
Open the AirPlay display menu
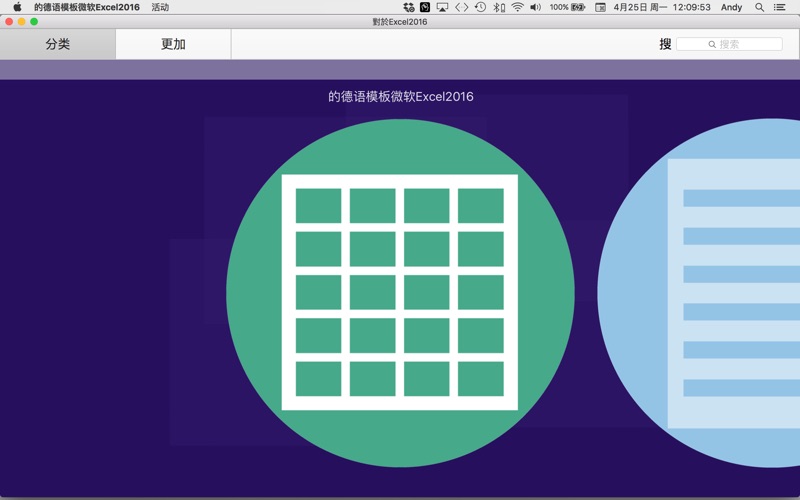coord(442,7)
